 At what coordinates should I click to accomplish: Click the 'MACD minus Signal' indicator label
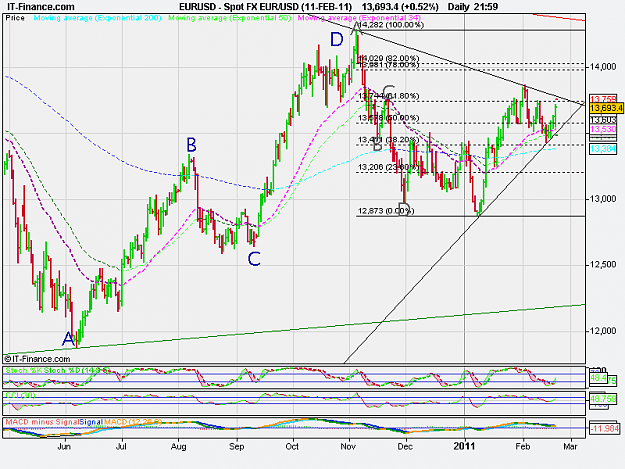coord(42,422)
